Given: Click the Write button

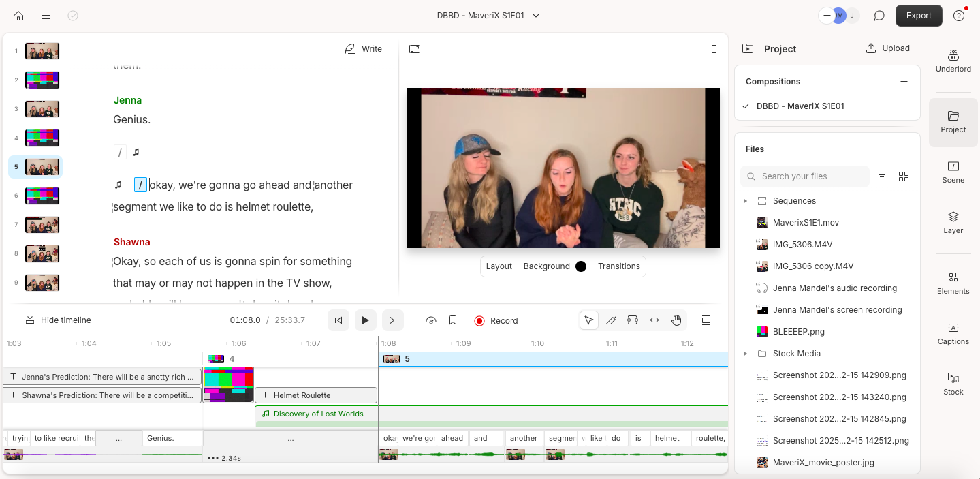Looking at the screenshot, I should click(x=364, y=49).
